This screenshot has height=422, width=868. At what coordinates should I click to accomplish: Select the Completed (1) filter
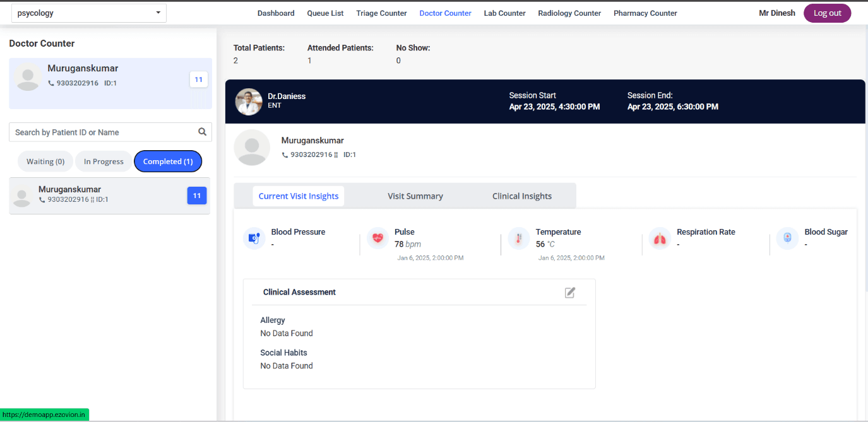coord(168,161)
